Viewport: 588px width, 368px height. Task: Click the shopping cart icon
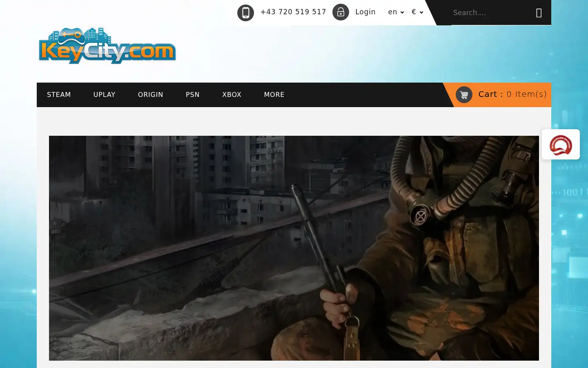point(464,95)
